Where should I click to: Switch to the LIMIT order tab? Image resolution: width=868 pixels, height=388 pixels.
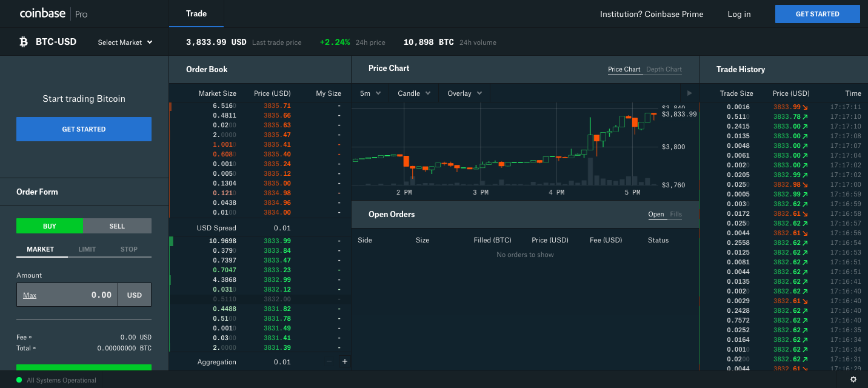pyautogui.click(x=87, y=249)
